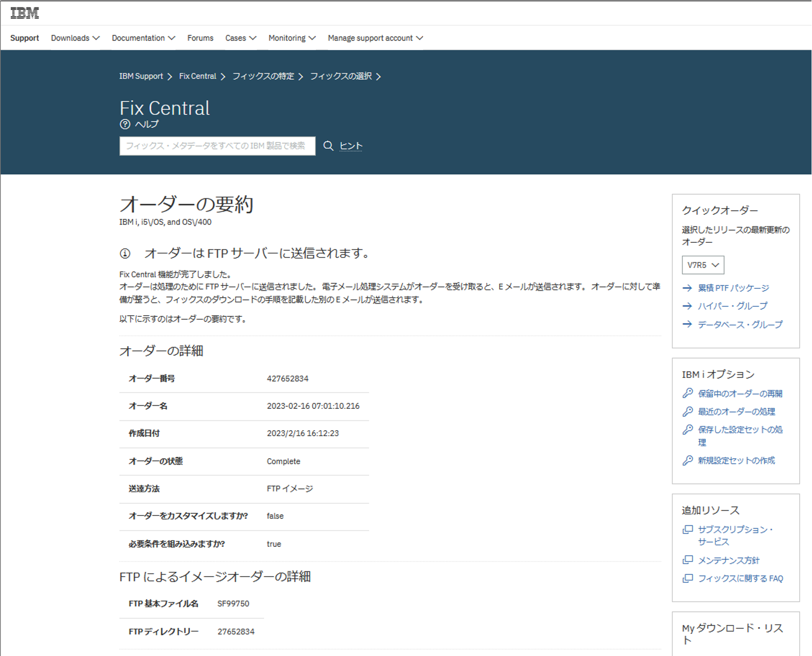Click order name 2023-02-16 07:01:10.216
Screen dimensions: 812x656
point(313,406)
